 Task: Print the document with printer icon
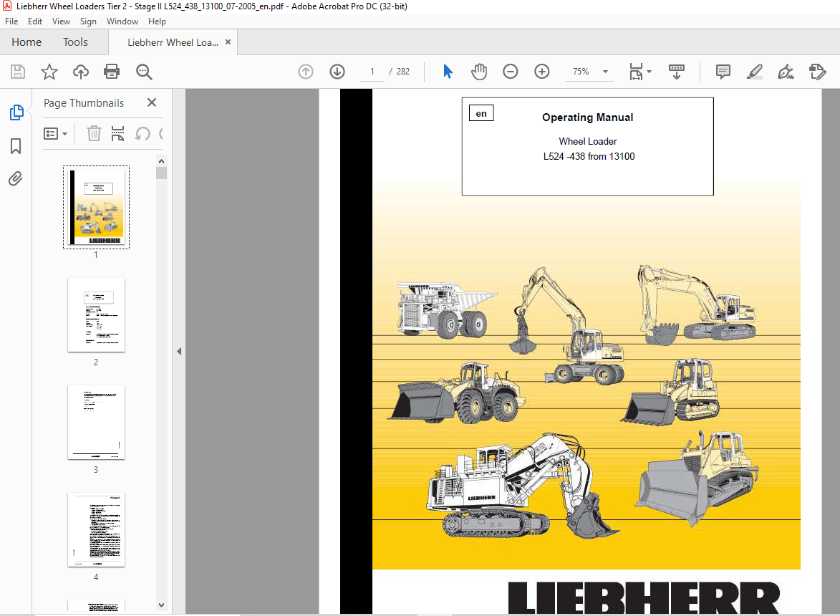pyautogui.click(x=112, y=72)
